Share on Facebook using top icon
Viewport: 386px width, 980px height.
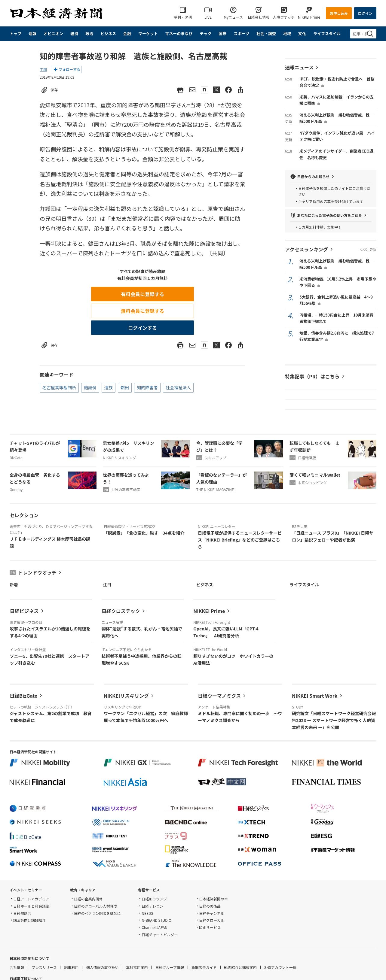228,90
